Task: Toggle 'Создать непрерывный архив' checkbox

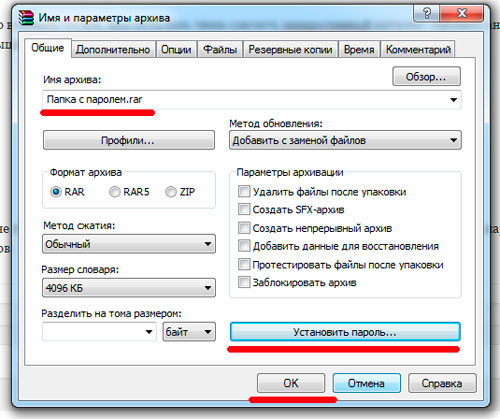Action: (244, 228)
